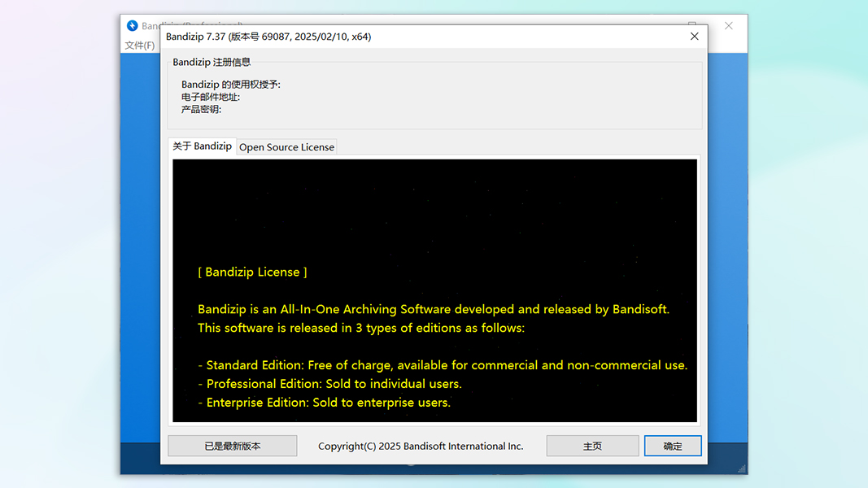
Task: Maximize the main Bandizip window
Action: pos(692,24)
